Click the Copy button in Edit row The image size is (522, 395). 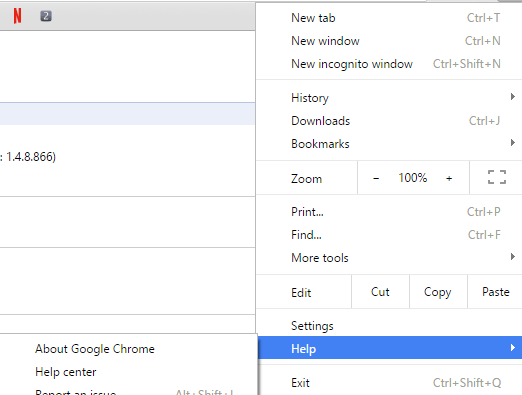point(438,292)
